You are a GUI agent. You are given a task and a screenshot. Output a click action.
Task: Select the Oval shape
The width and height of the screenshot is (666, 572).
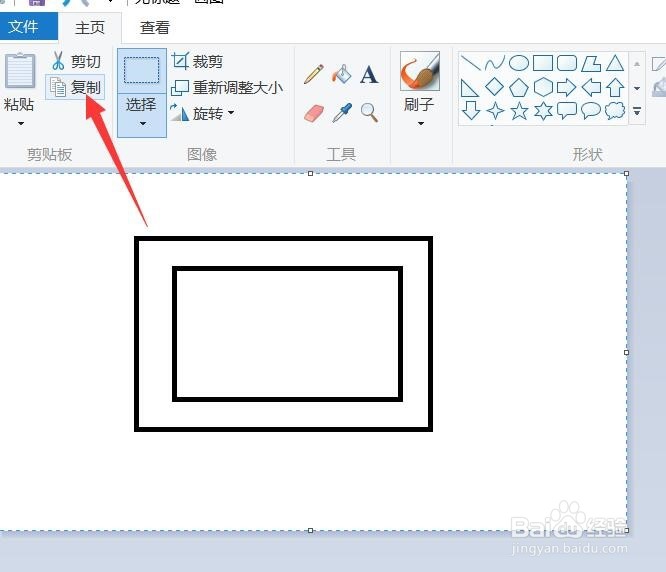[519, 63]
